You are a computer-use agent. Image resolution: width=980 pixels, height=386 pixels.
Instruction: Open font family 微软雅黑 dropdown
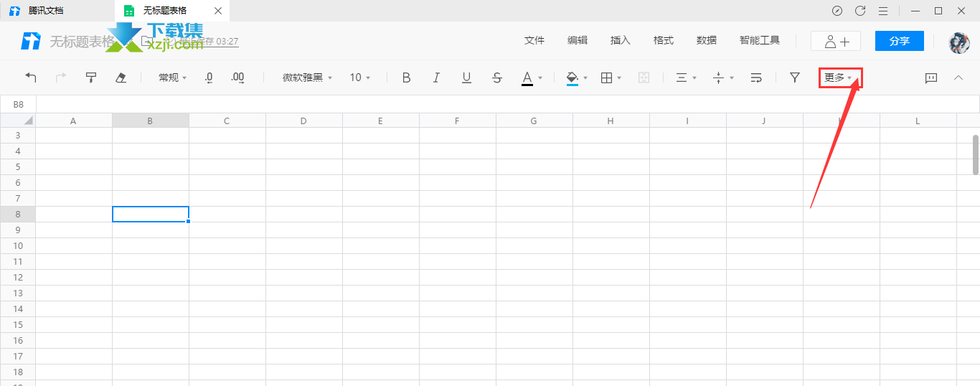click(307, 77)
